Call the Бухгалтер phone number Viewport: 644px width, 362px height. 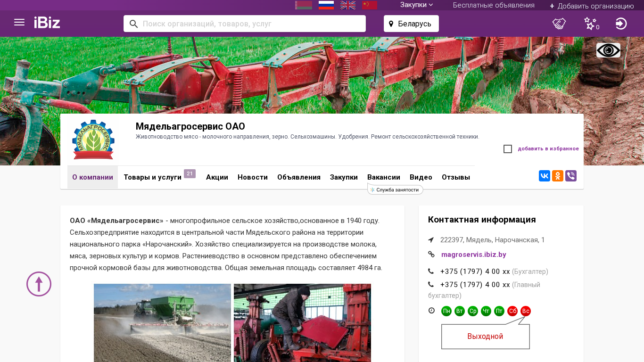(475, 271)
